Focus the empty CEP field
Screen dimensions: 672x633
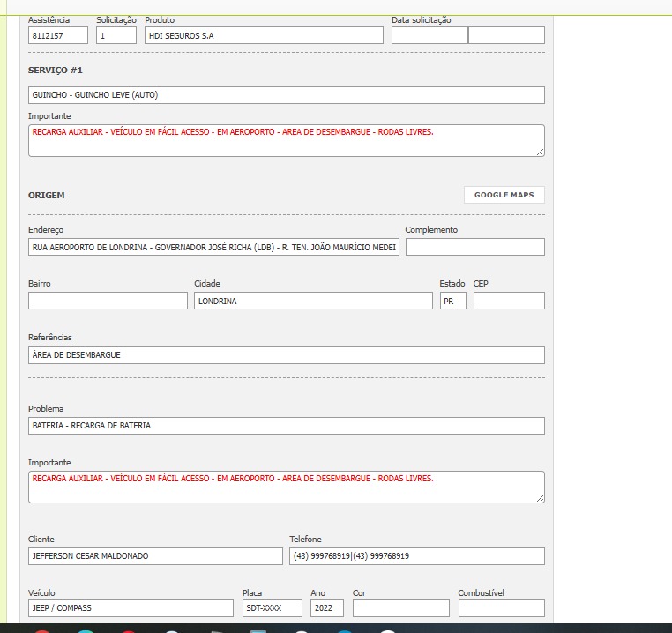pos(509,301)
